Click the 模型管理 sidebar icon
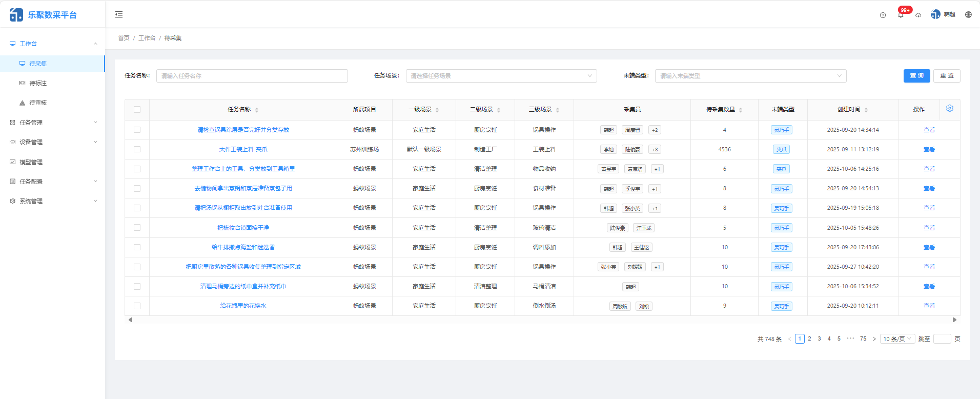Screen dimensions: 980x399 (13, 162)
